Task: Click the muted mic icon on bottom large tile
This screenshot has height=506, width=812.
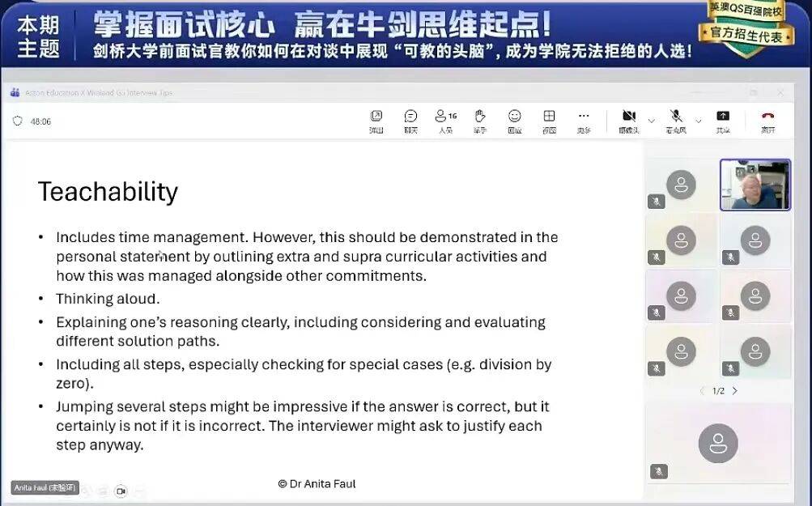Action: coord(659,471)
